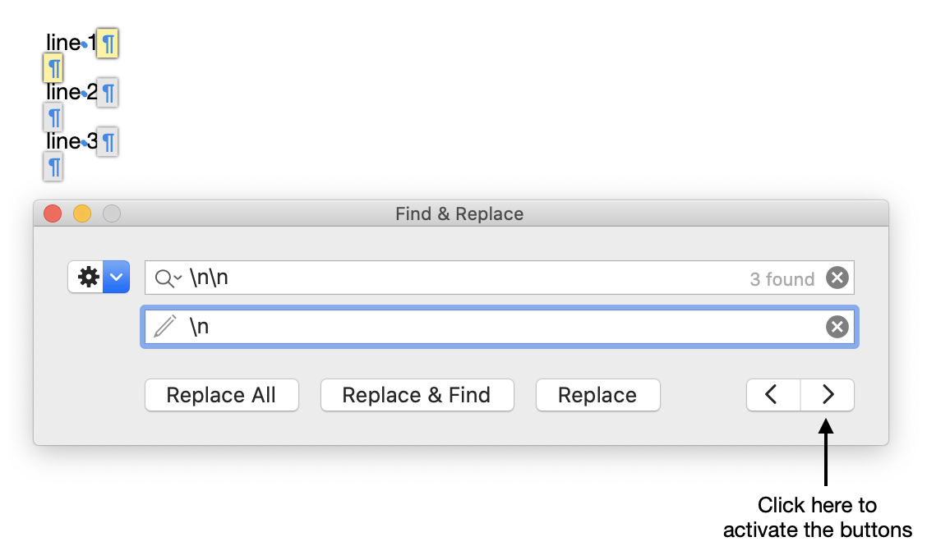Screen dimensions: 950x560
Task: Click the Find & Replace title bar
Action: click(459, 214)
